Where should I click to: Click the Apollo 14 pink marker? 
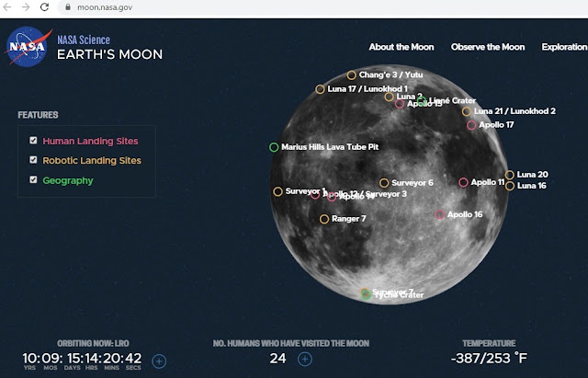pyautogui.click(x=332, y=197)
